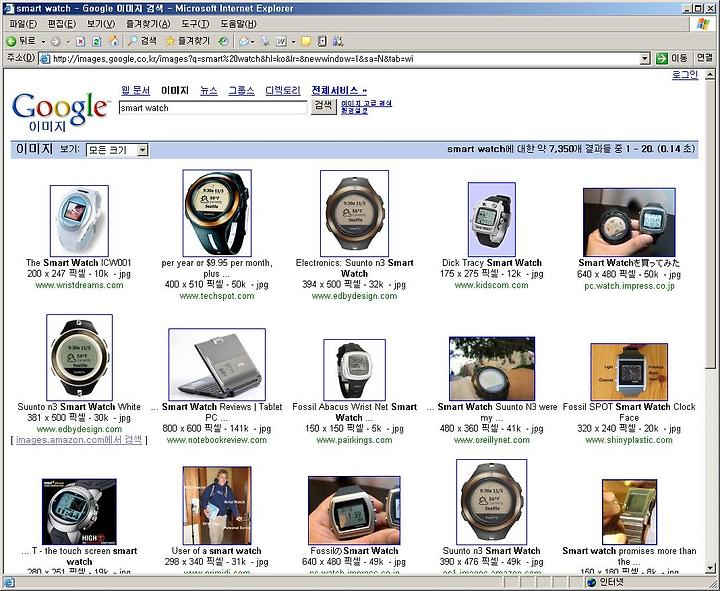
Task: Open the Tablet PC notebookreview thumbnail
Action: (217, 364)
